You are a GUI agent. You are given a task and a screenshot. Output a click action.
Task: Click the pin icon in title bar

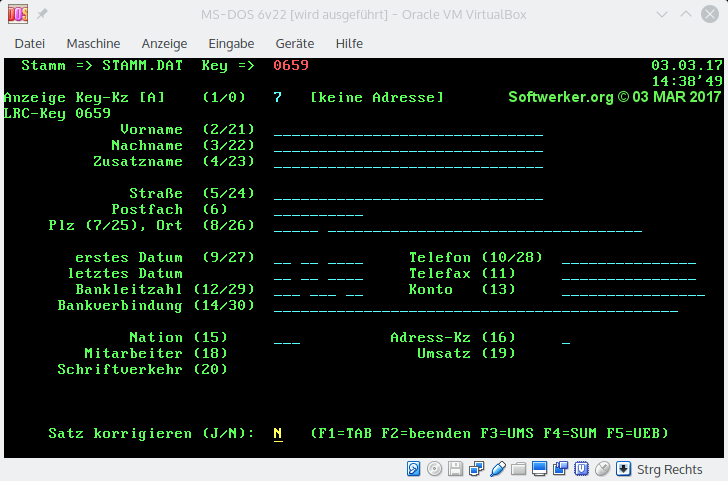(43, 14)
